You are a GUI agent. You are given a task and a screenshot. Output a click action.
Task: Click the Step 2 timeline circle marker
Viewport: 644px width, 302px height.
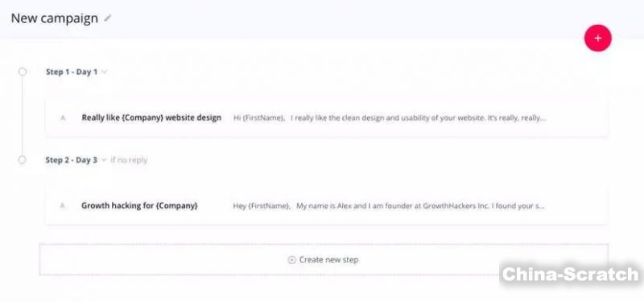pyautogui.click(x=23, y=159)
